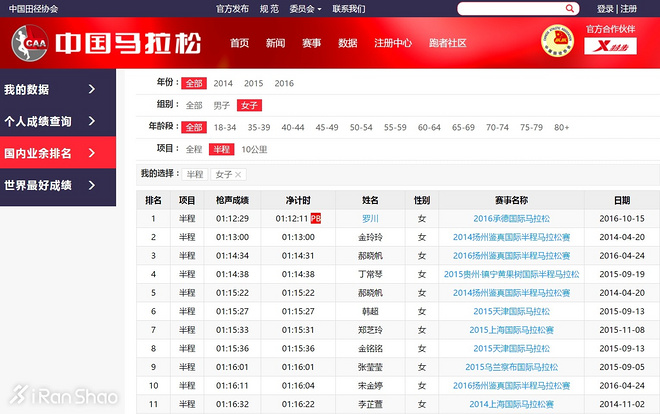Open 2015乌兰察布国际马拉松 race link
Image resolution: width=660 pixels, height=414 pixels.
(x=511, y=367)
